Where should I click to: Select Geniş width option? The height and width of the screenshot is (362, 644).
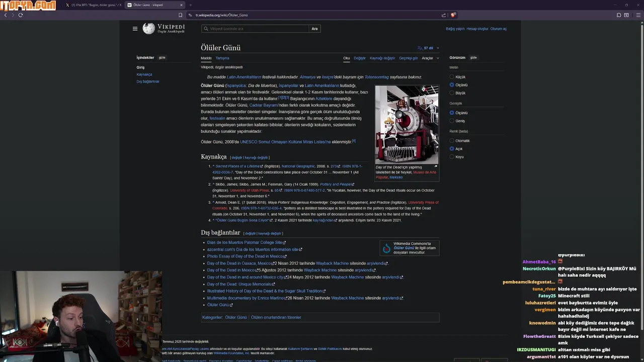(452, 121)
